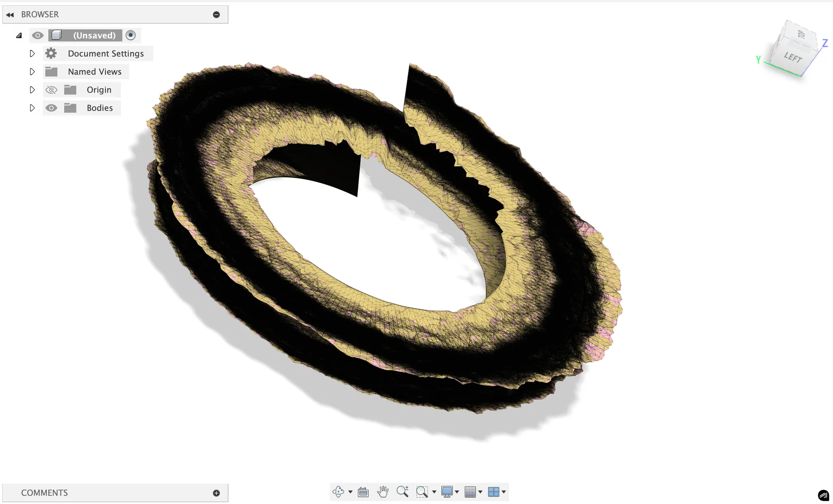The height and width of the screenshot is (504, 833).
Task: Open the COMMENTS panel
Action: coord(45,492)
